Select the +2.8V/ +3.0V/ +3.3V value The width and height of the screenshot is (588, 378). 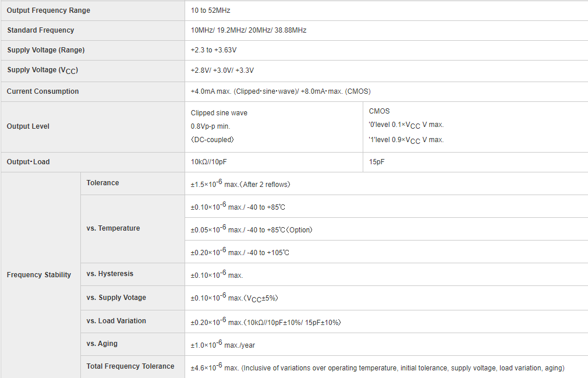point(222,70)
